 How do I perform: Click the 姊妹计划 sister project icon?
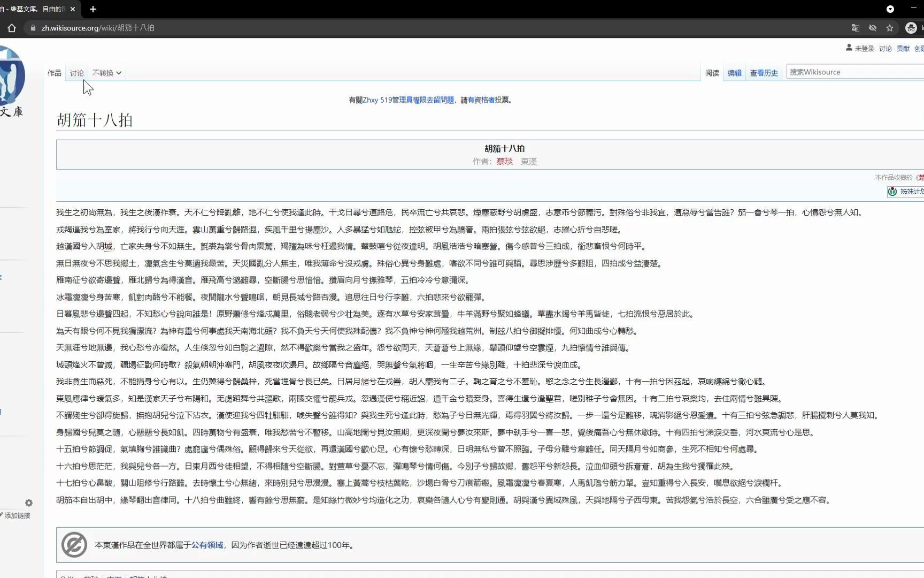[x=892, y=192]
